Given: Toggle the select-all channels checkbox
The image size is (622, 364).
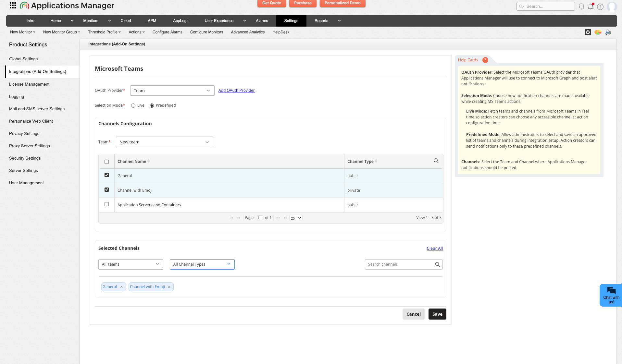Looking at the screenshot, I should coord(106,162).
